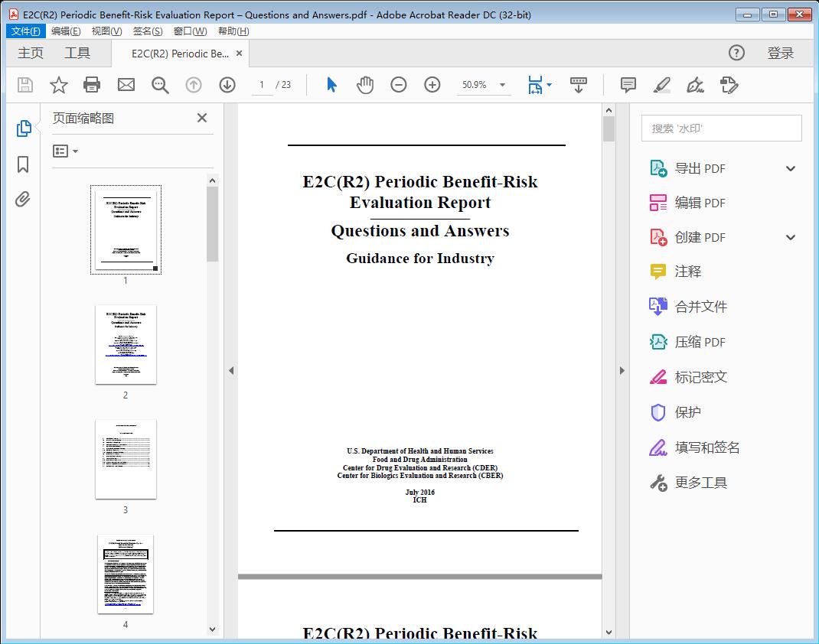Select the selection arrow tool
819x644 pixels.
coord(331,85)
